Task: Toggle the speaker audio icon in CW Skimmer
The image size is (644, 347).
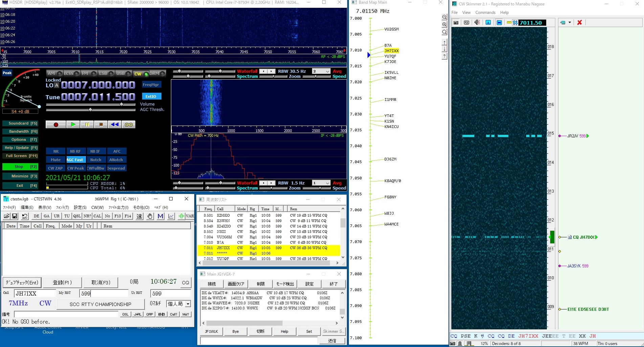Action: tap(477, 23)
